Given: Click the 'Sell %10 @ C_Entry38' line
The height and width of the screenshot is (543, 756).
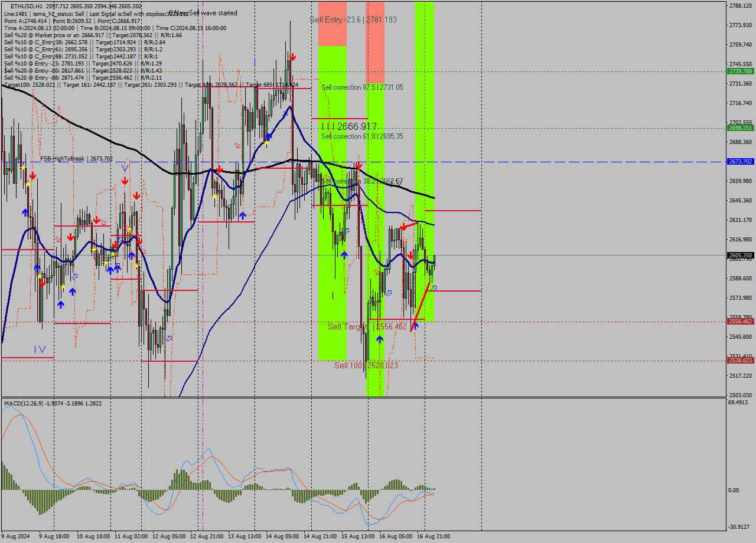Looking at the screenshot, I should [84, 42].
